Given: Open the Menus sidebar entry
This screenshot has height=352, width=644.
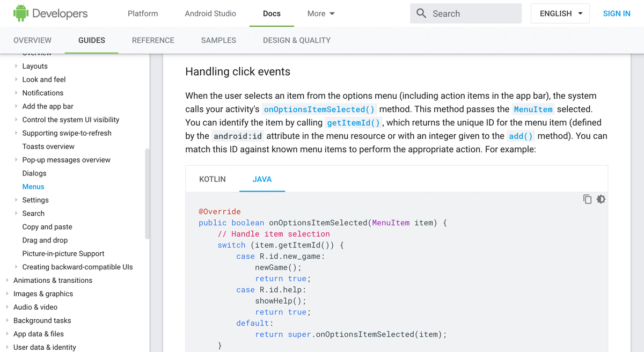Looking at the screenshot, I should click(x=33, y=187).
